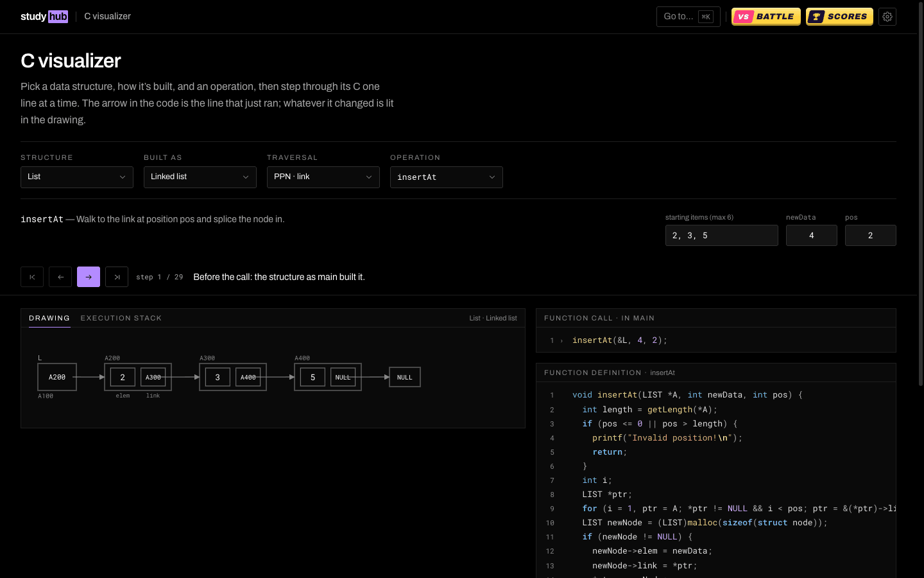Click the printf Invalid position line
The height and width of the screenshot is (578, 924).
pyautogui.click(x=716, y=438)
